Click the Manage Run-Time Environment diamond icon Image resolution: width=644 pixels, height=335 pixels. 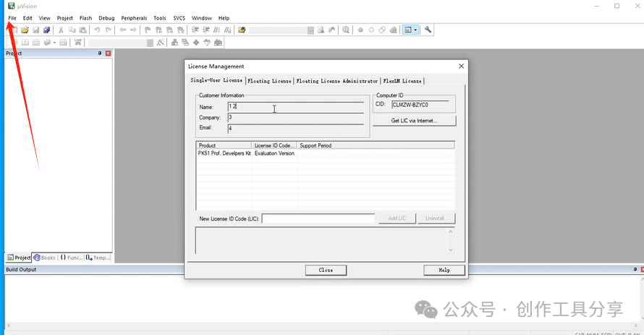coord(196,42)
